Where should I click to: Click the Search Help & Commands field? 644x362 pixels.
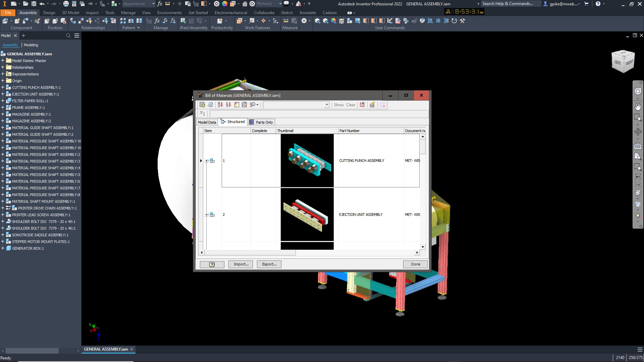(x=511, y=4)
